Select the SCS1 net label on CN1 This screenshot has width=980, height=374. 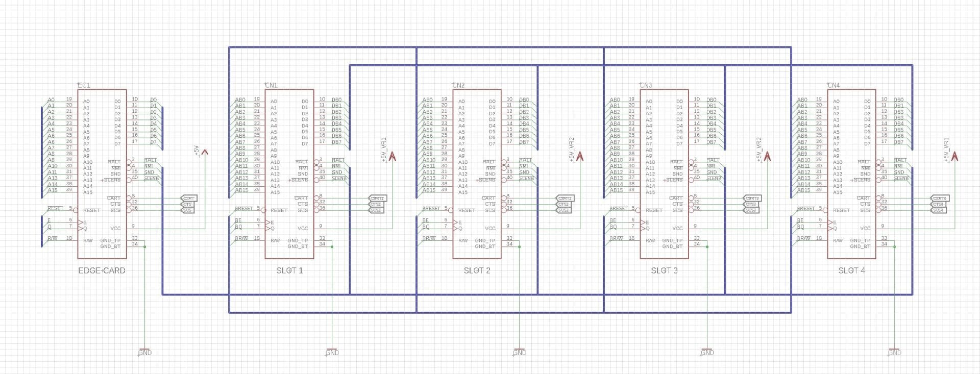(x=376, y=210)
